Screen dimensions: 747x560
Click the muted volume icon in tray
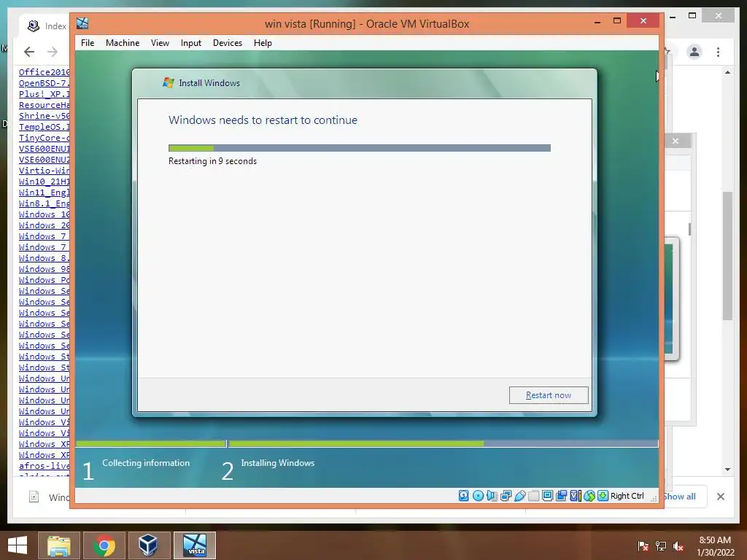678,545
